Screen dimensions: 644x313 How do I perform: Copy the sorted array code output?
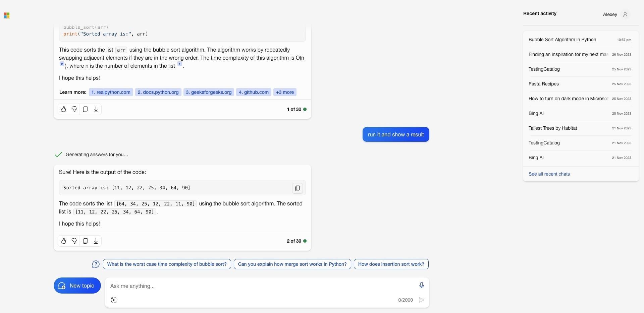point(297,188)
